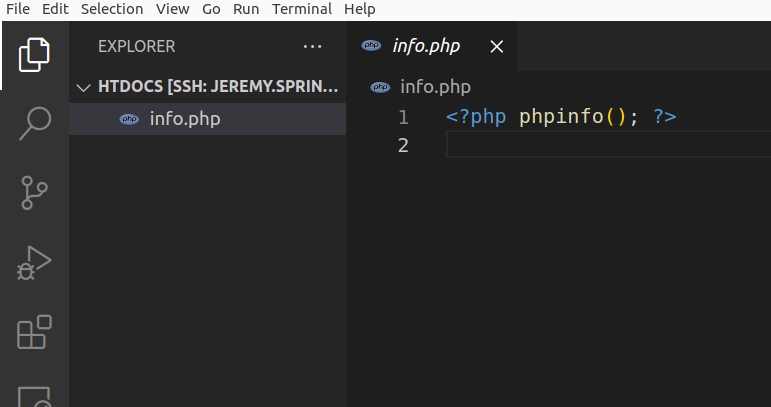This screenshot has width=771, height=407.
Task: Open the Run menu
Action: [246, 9]
